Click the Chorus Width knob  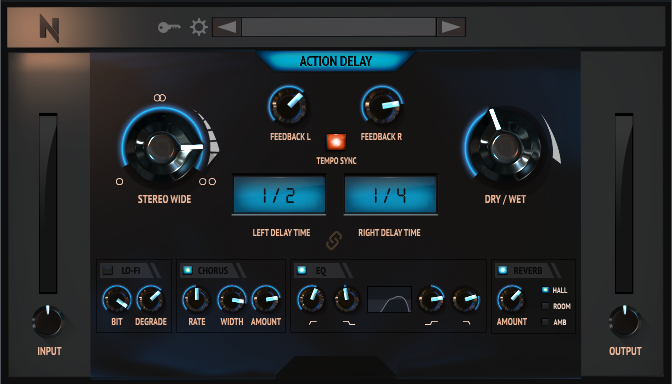(232, 299)
